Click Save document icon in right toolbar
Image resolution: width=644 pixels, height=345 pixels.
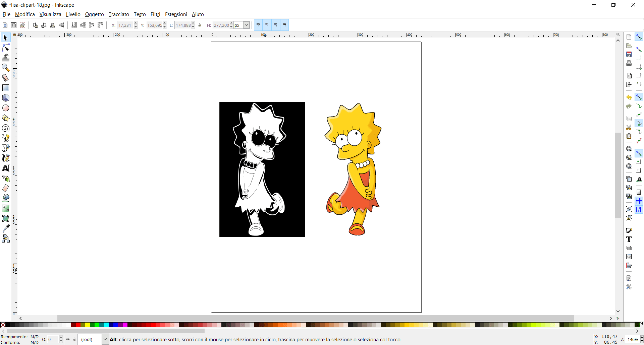(x=629, y=54)
